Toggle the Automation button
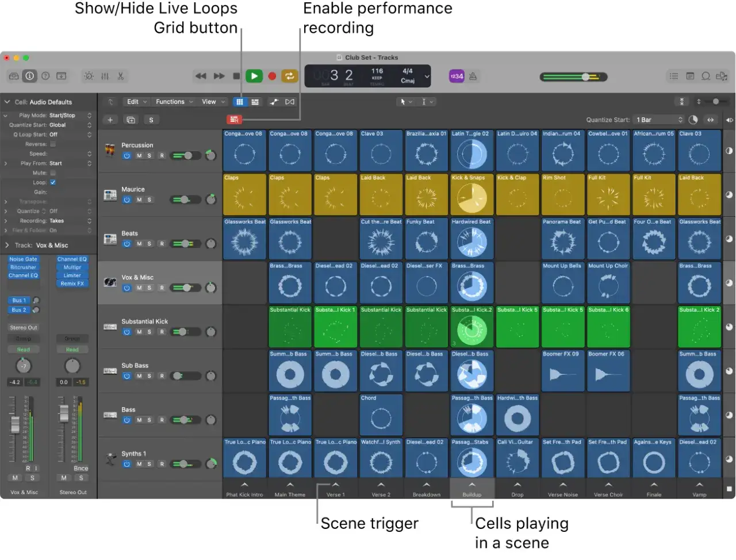 274,102
